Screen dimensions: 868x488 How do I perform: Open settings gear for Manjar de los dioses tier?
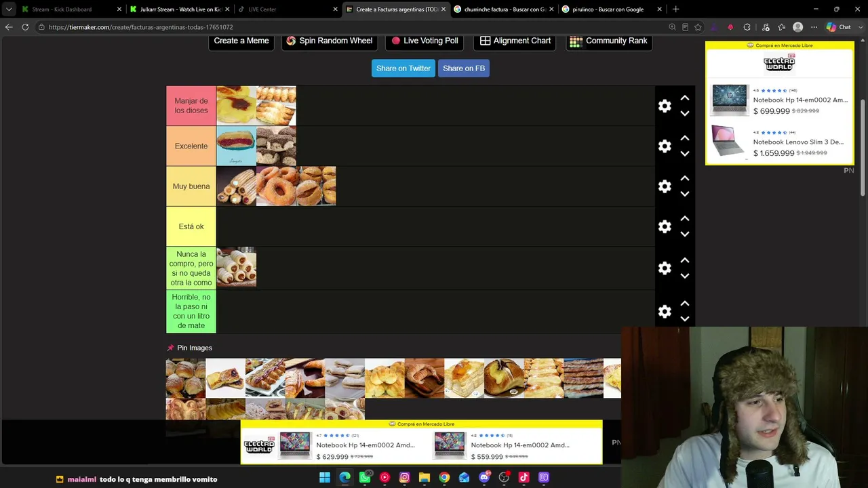665,106
